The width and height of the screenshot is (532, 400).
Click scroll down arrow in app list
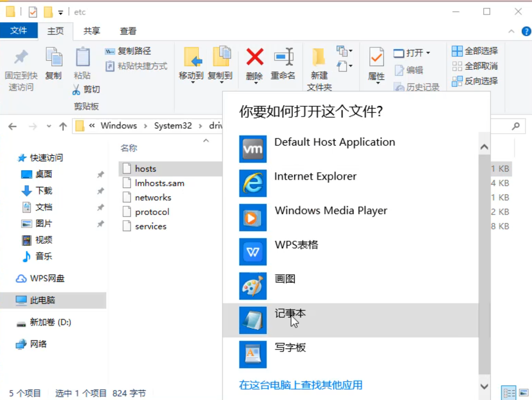pyautogui.click(x=484, y=386)
